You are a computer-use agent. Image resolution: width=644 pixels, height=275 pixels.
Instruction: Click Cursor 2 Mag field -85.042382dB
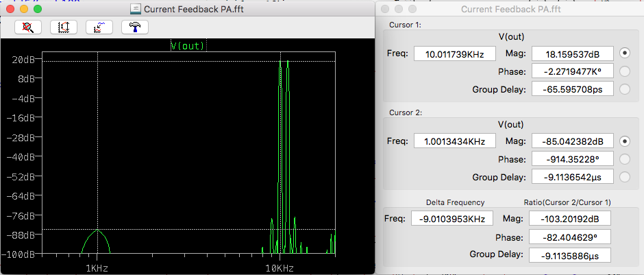[x=573, y=141]
